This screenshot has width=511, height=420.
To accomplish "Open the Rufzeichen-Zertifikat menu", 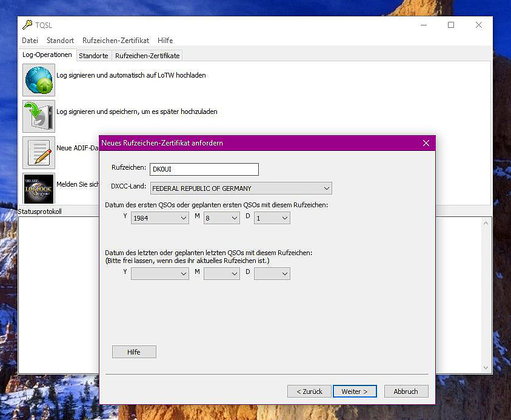I will [116, 41].
